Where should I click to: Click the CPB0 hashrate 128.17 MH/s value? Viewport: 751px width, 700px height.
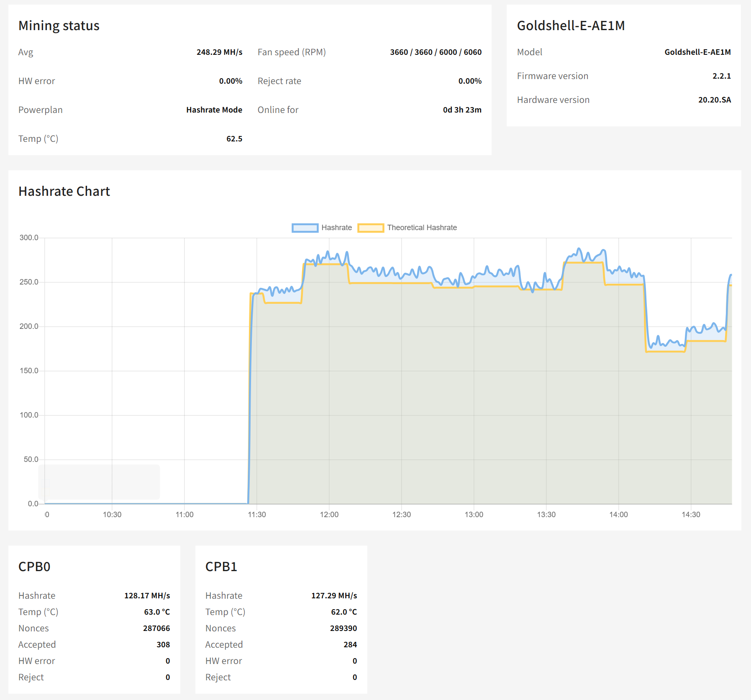tap(147, 596)
